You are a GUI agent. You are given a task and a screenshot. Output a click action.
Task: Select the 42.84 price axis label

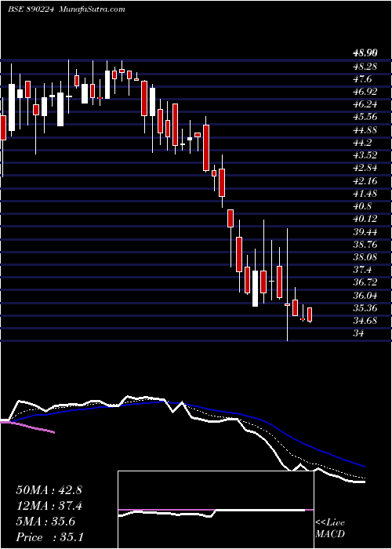click(365, 168)
